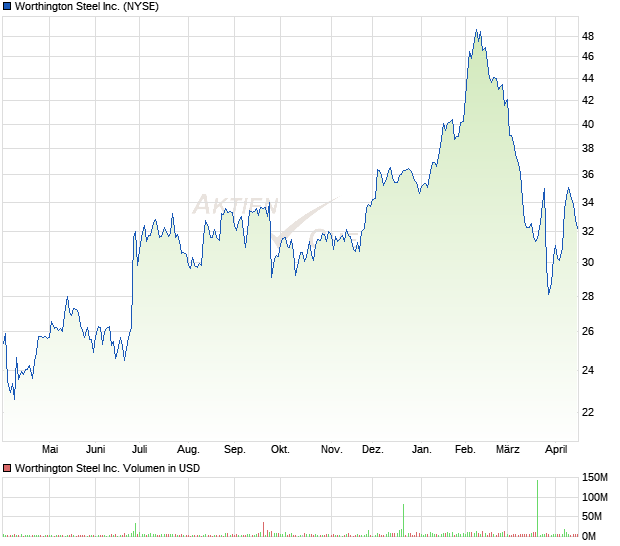Click 'Worthington Steel Inc. (NYSE)' chart title
Image resolution: width=620 pixels, height=546 pixels.
tap(87, 7)
